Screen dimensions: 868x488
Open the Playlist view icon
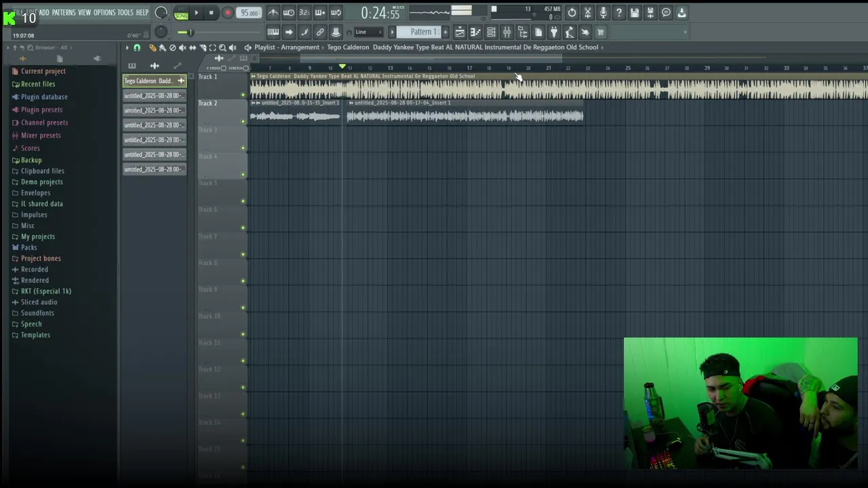(460, 32)
